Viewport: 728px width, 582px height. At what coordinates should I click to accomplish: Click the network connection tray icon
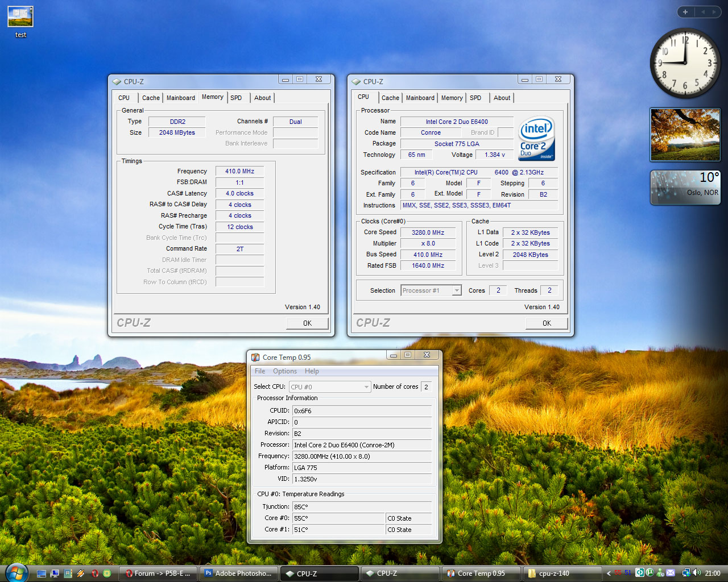click(x=686, y=573)
